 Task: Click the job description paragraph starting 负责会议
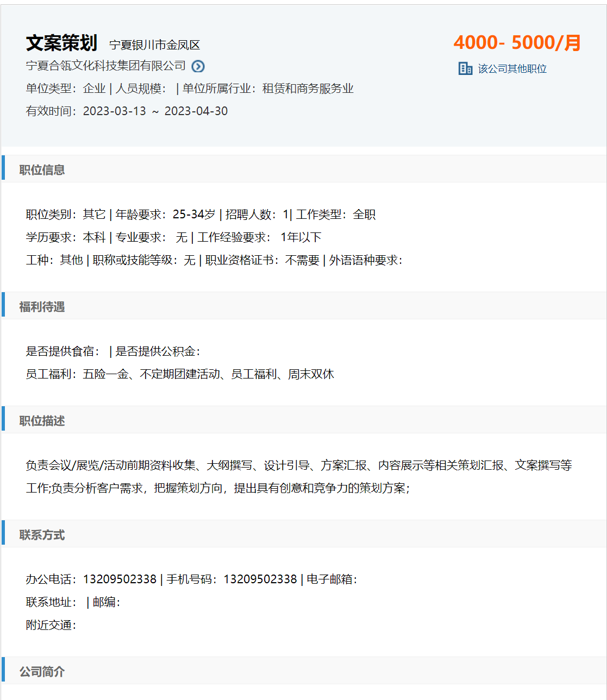[298, 476]
